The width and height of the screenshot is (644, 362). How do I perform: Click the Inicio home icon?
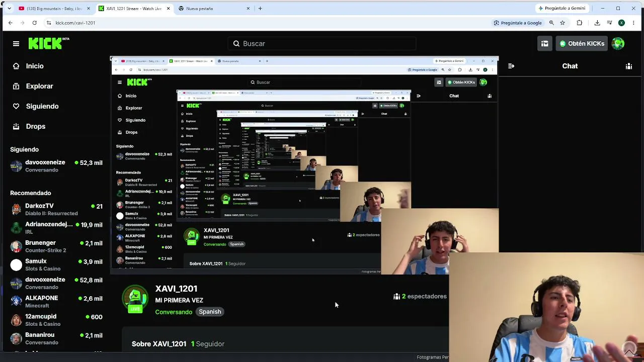pyautogui.click(x=16, y=66)
